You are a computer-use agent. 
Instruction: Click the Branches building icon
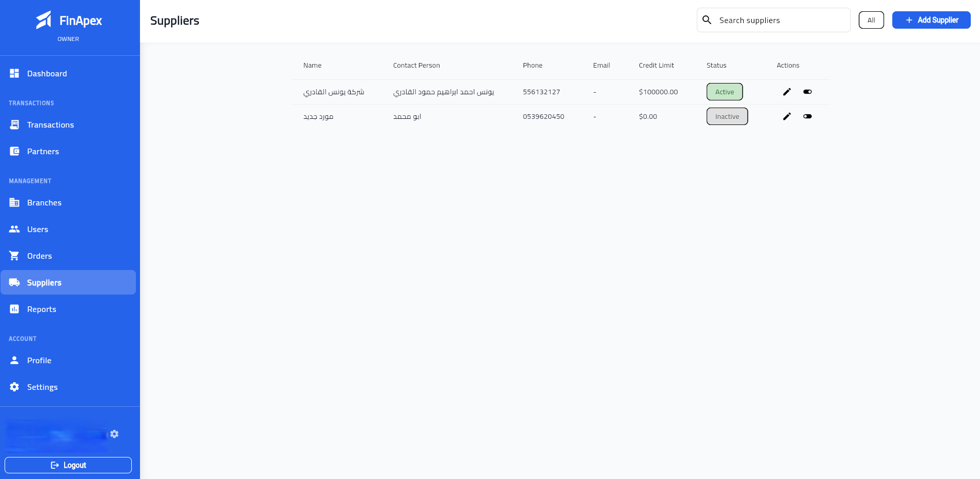coord(14,202)
